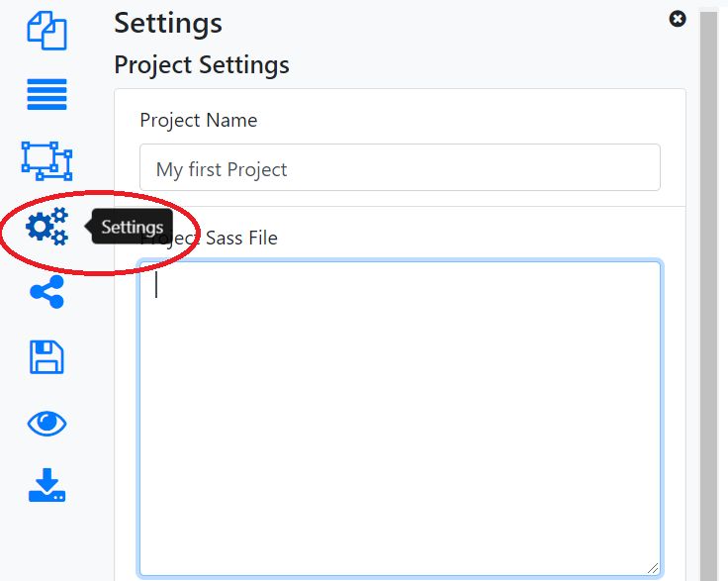Click inside the Project Sass File textarea
Viewport: 728px width, 581px height.
coord(400,416)
